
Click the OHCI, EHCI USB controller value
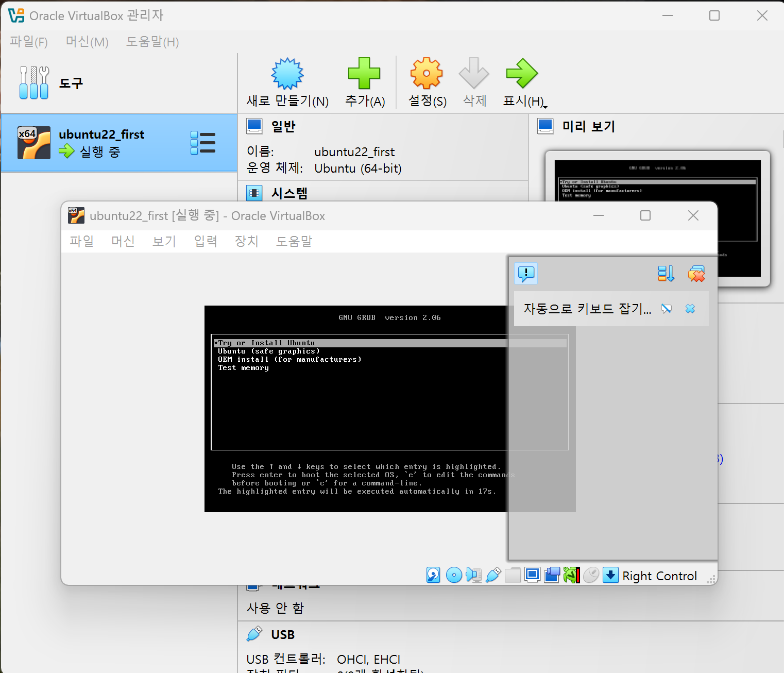pos(368,660)
